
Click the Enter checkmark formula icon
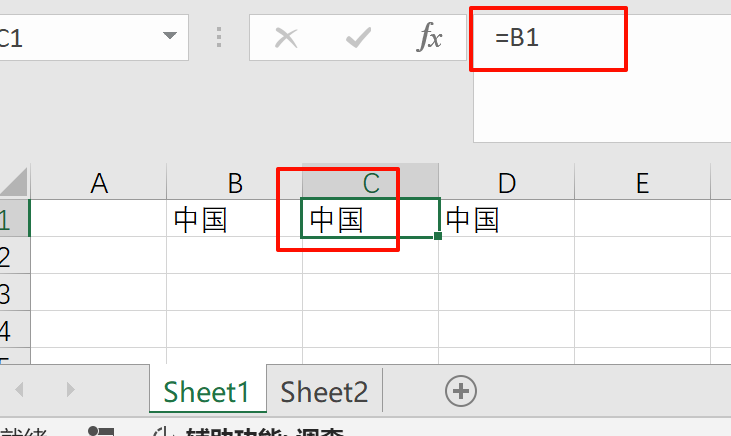(x=358, y=39)
